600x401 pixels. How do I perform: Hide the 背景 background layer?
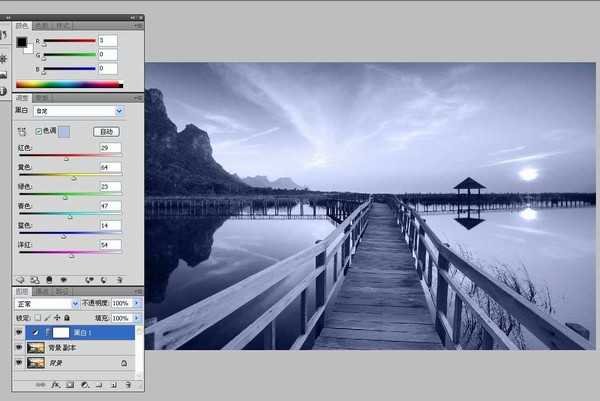click(20, 363)
